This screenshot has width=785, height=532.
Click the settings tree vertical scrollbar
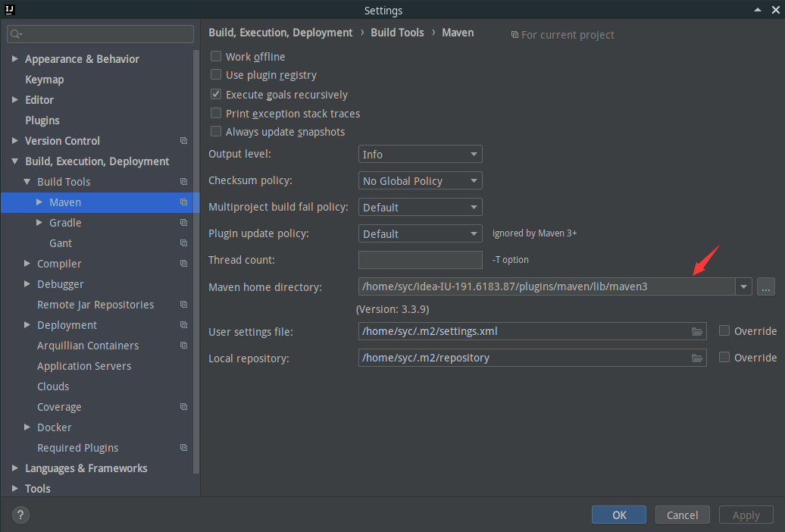(196, 261)
